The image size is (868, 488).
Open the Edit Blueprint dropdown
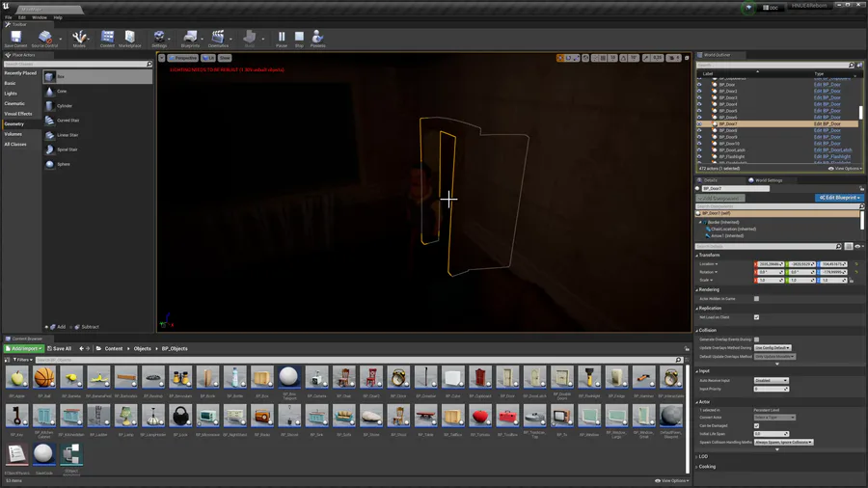click(839, 198)
